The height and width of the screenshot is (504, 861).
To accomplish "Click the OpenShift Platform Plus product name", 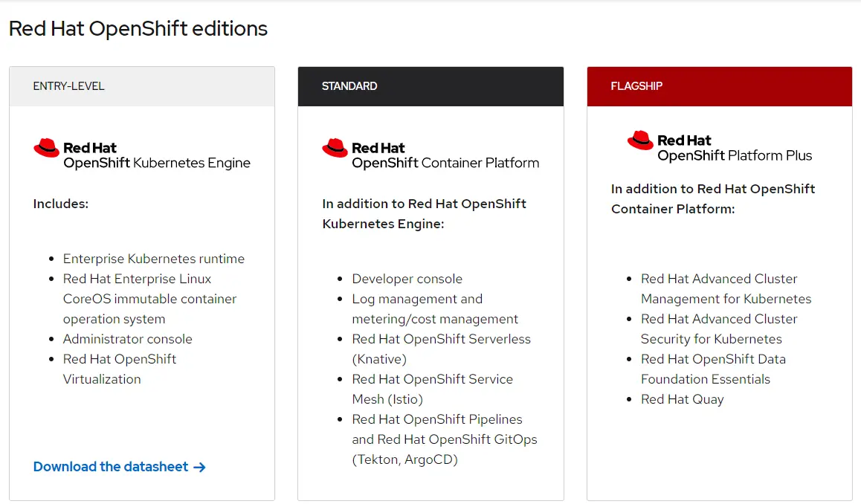I will pos(734,155).
